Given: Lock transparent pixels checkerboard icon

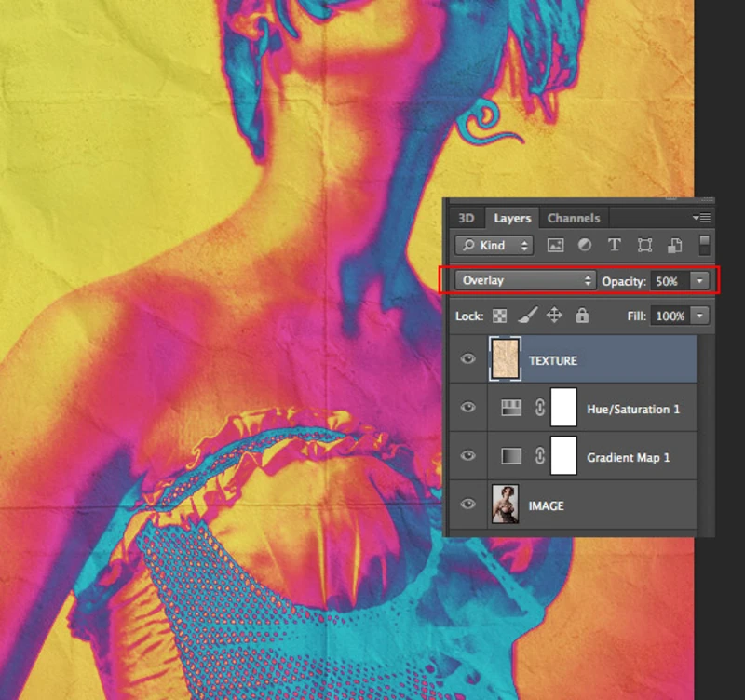Looking at the screenshot, I should pos(499,316).
